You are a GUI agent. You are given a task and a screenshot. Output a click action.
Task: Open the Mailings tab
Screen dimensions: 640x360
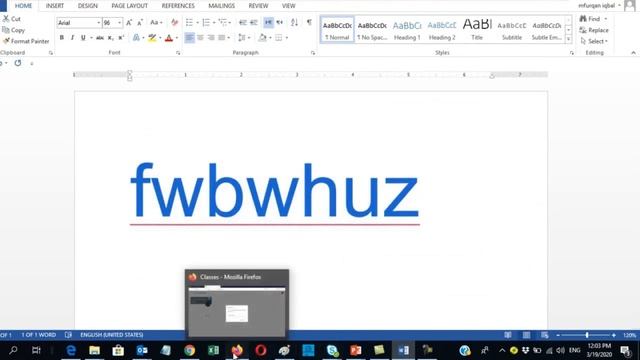click(x=222, y=6)
